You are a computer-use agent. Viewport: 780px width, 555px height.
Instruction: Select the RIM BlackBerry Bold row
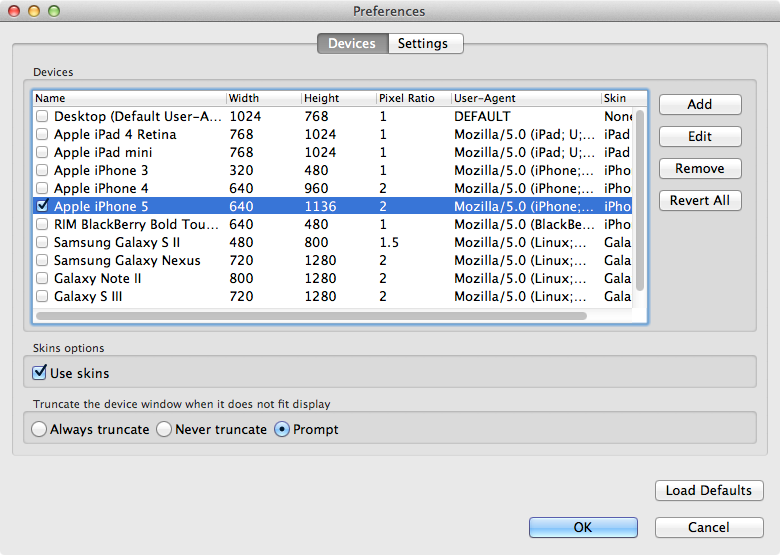tap(332, 224)
